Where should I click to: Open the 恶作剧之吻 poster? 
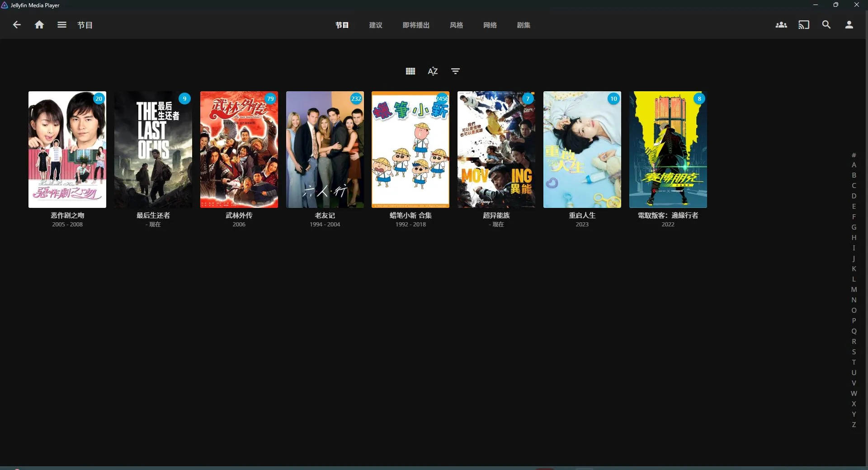coord(67,150)
